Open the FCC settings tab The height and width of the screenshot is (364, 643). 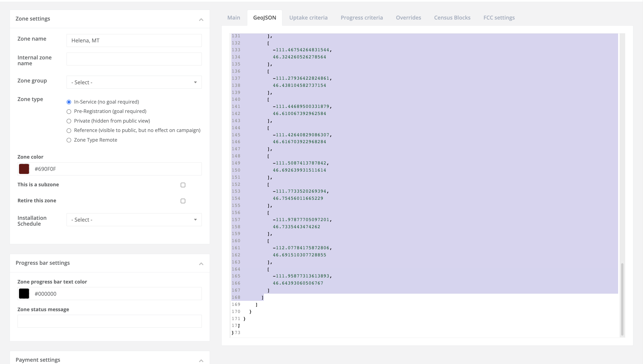pos(499,18)
